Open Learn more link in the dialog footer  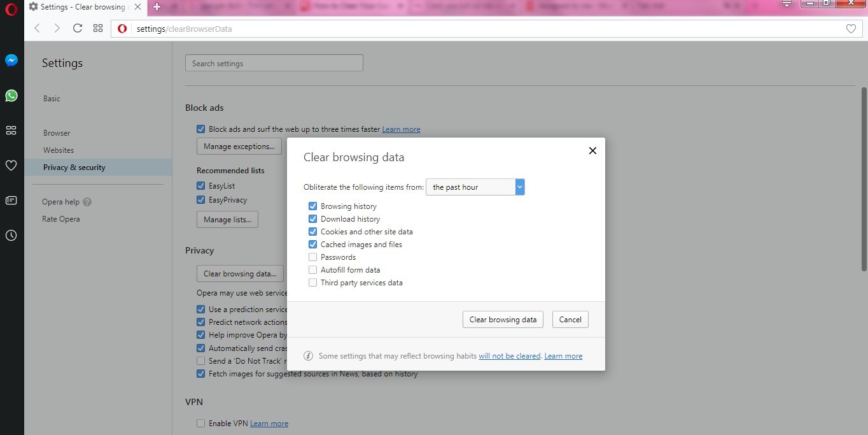click(563, 356)
